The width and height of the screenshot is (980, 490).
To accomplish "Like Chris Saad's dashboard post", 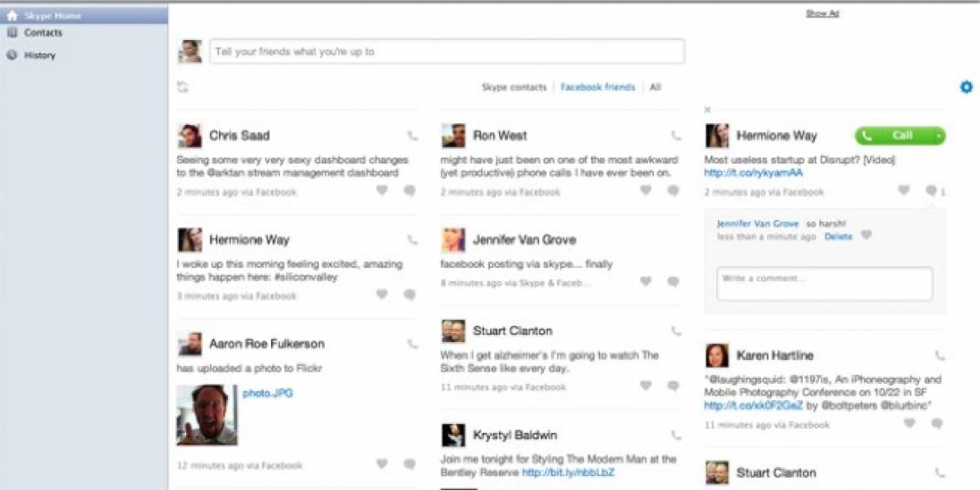I will 381,190.
